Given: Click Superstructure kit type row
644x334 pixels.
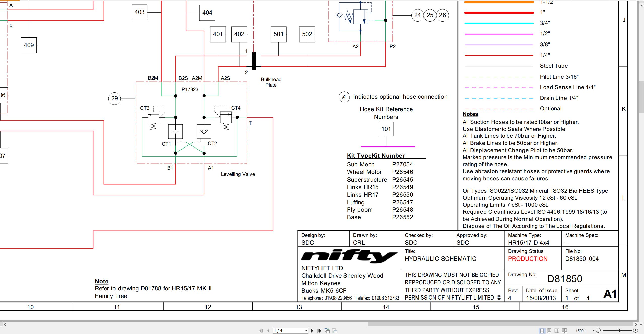Looking at the screenshot, I should tap(380, 180).
